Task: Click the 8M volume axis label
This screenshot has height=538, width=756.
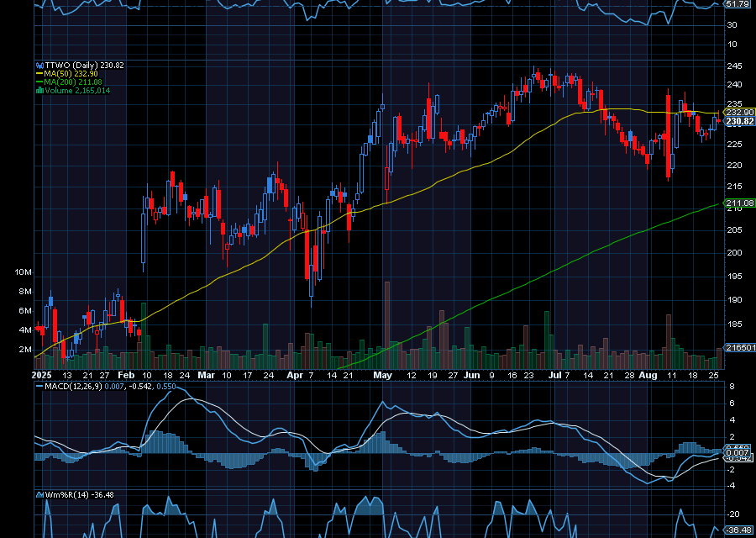Action: 25,292
